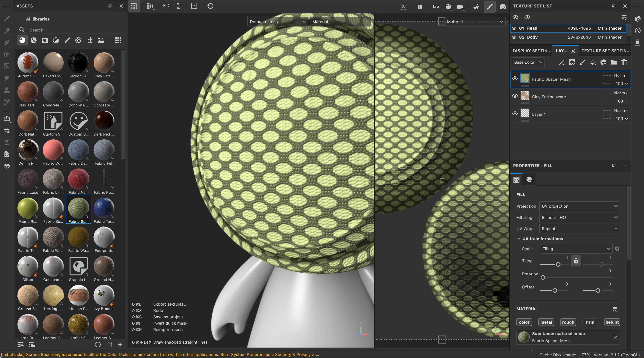
Task: Toggle the rough material channel button
Action: 568,322
